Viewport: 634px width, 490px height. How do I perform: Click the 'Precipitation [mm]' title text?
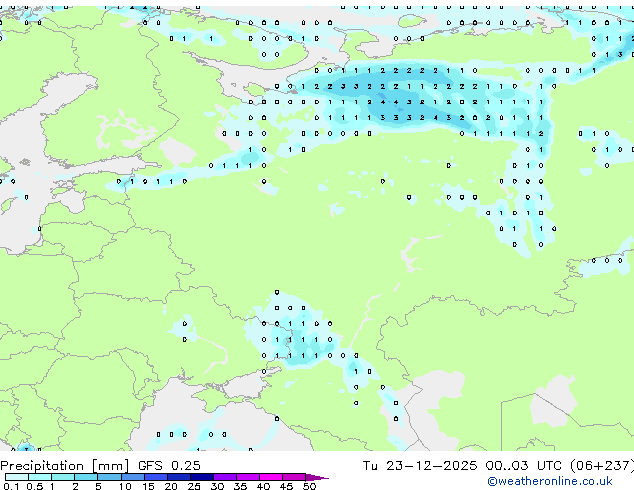64,466
